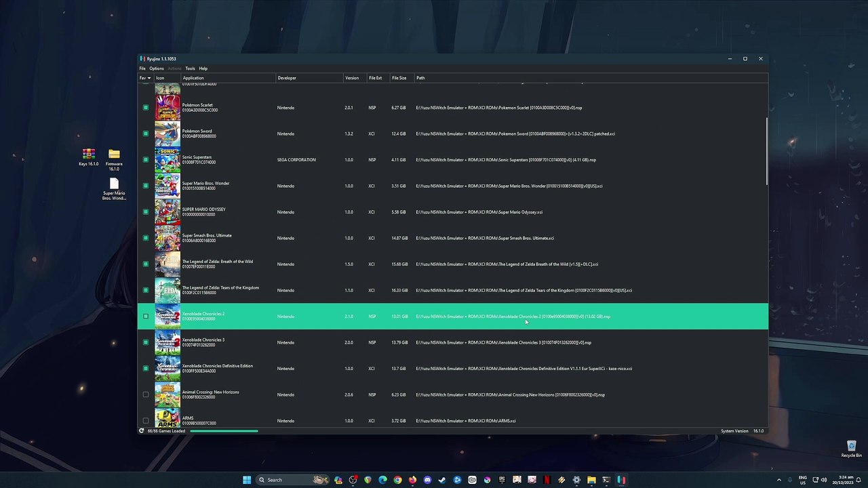Toggle favorite for Pokémon Scarlet

point(146,108)
